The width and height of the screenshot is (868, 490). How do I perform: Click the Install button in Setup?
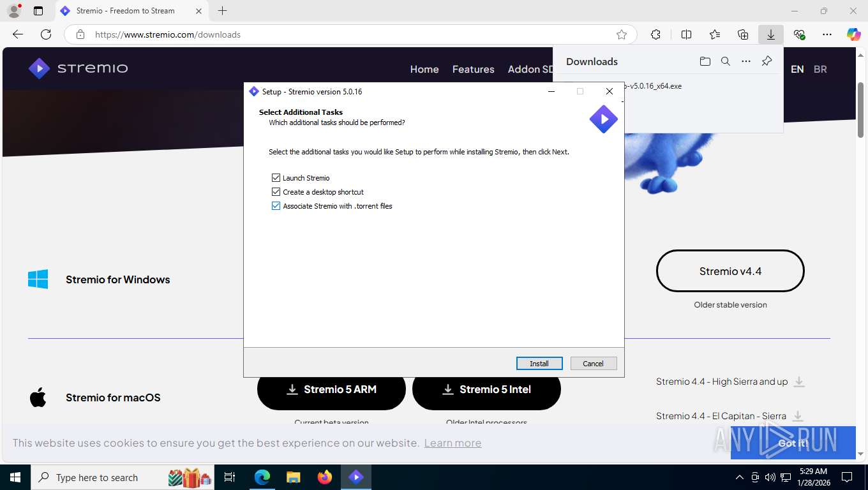click(x=539, y=364)
